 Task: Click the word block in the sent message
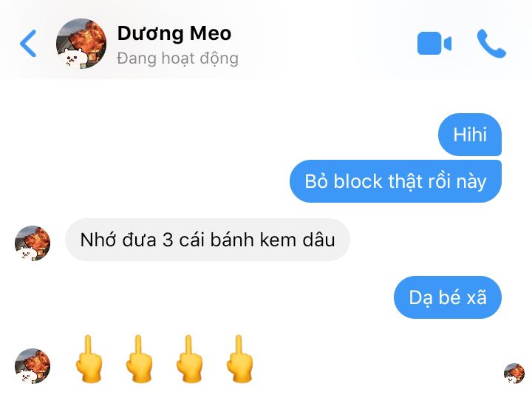[x=358, y=181]
